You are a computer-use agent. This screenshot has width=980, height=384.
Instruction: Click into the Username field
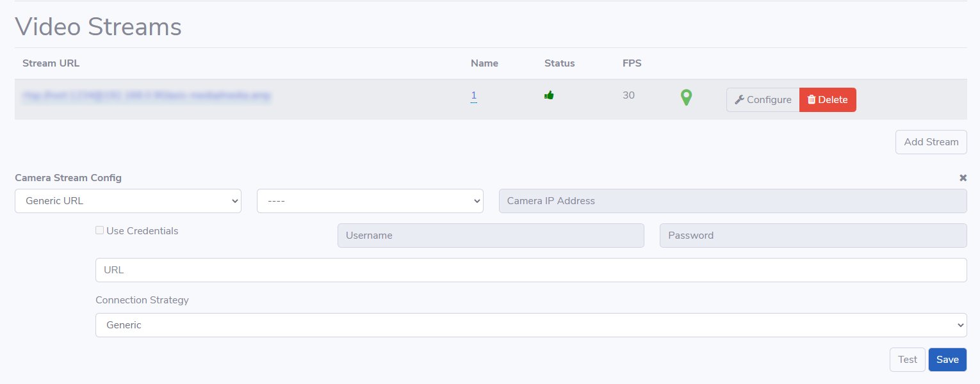point(491,236)
